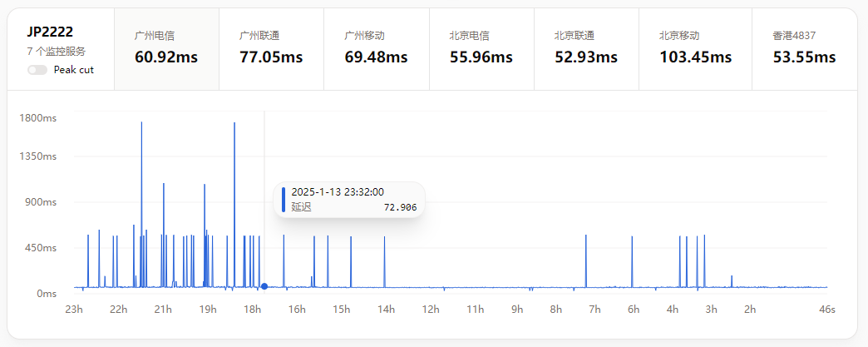Show the 北京电信 latency chart
Image resolution: width=868 pixels, height=347 pixels.
click(481, 49)
